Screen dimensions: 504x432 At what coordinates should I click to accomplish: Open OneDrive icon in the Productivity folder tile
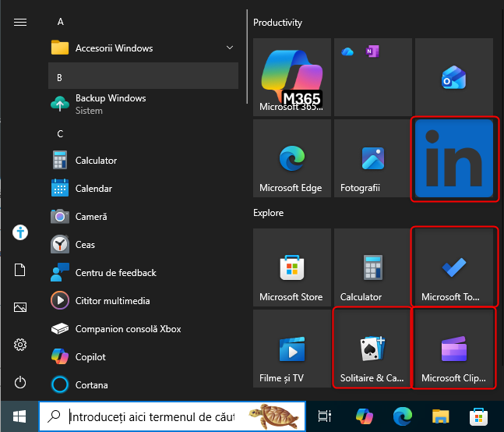pyautogui.click(x=347, y=51)
